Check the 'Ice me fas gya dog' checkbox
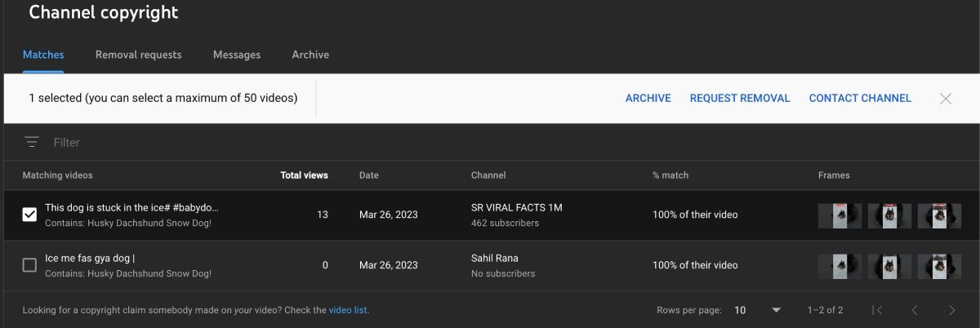Viewport: 980px width, 328px height. 29,265
